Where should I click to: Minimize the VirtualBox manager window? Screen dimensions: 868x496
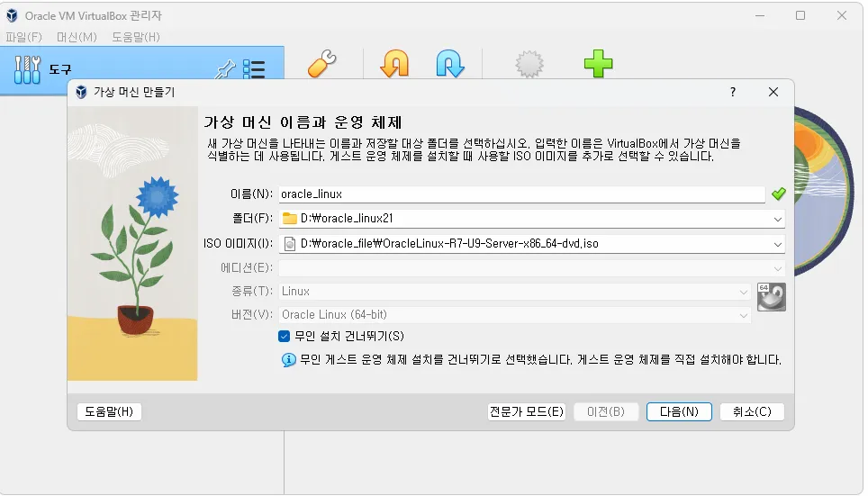point(760,15)
